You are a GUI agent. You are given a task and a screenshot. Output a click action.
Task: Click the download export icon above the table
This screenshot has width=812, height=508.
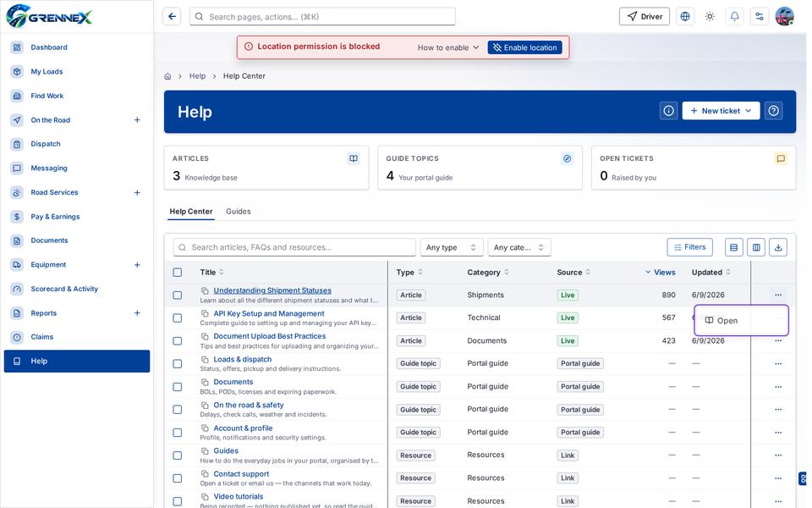pyautogui.click(x=778, y=247)
